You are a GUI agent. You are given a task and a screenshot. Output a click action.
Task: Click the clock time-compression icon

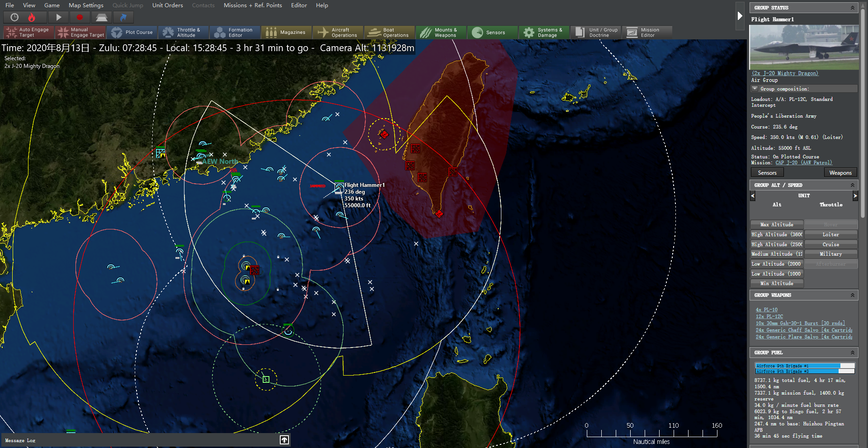pos(14,17)
